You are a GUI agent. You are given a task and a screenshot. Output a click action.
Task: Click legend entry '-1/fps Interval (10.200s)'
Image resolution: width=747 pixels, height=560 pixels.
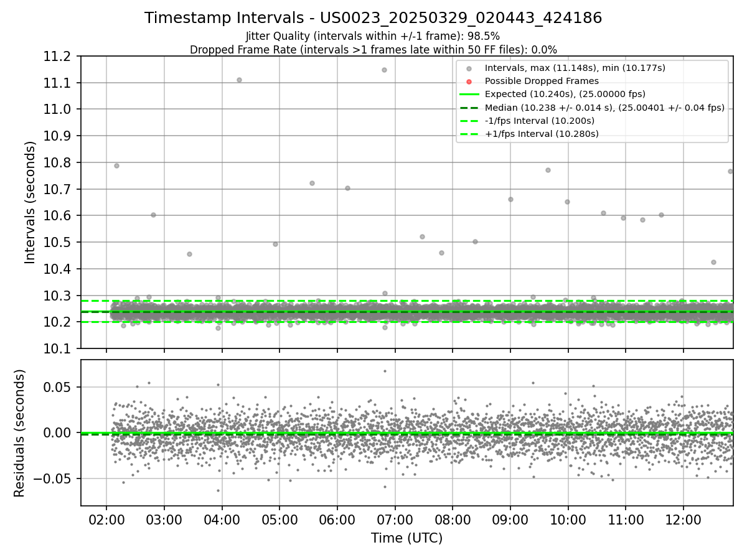(x=540, y=121)
